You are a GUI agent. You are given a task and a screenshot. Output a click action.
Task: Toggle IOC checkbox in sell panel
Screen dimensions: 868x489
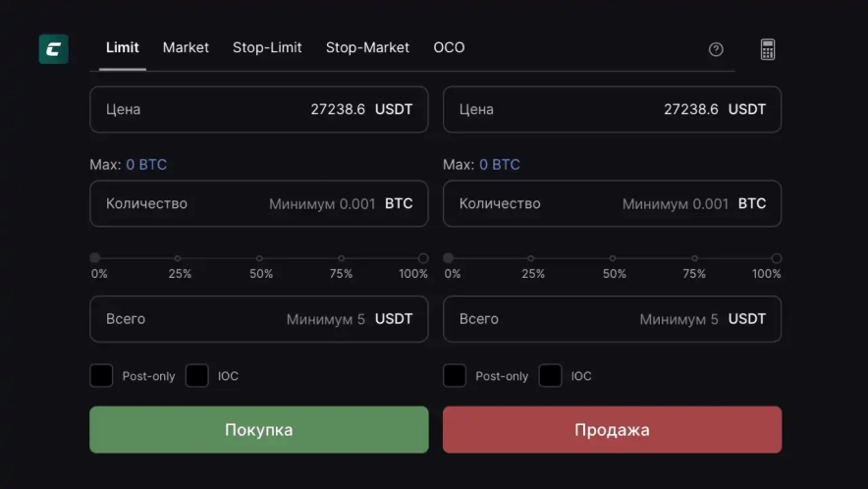(x=551, y=375)
